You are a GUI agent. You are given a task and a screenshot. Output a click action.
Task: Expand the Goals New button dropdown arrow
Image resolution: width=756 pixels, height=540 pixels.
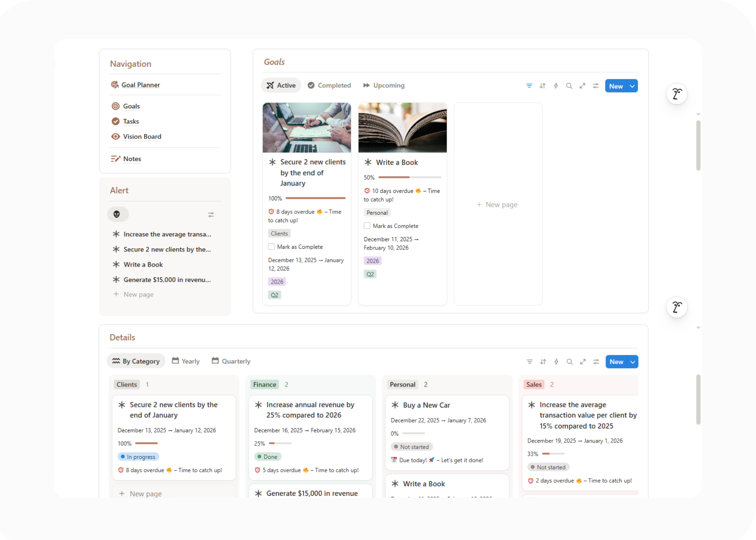pyautogui.click(x=632, y=86)
